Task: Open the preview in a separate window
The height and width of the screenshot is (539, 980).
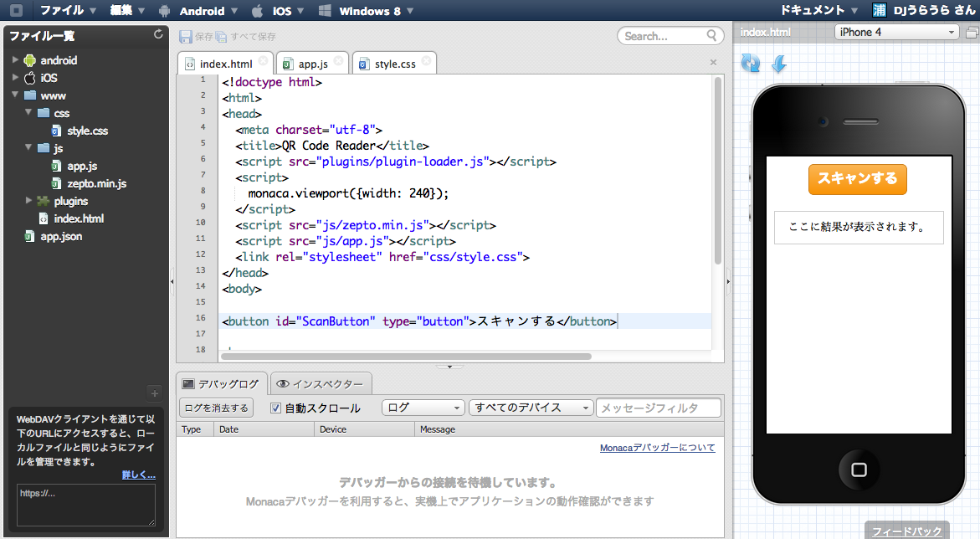Action: coord(972,33)
